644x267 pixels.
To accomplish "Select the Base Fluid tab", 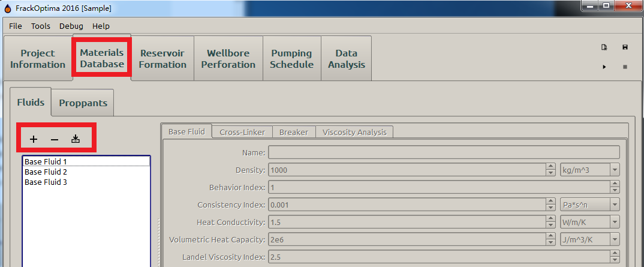I will (x=187, y=132).
